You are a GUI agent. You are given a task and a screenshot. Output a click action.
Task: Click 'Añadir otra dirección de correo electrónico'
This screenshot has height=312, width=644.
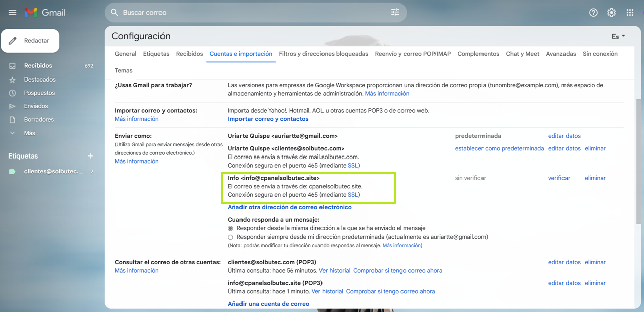pos(289,207)
